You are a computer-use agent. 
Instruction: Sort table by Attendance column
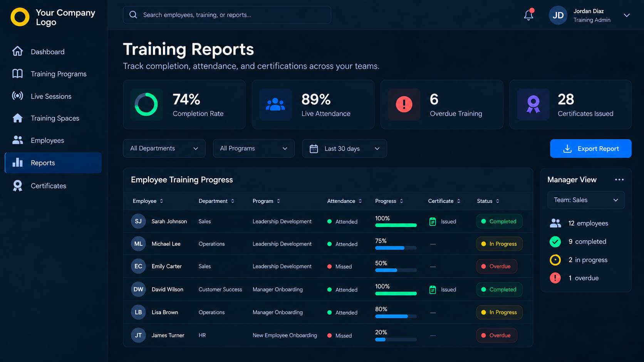345,201
